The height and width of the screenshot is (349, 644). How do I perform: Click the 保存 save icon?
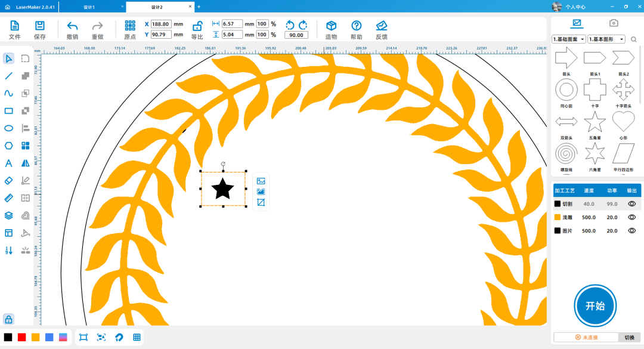click(x=40, y=26)
